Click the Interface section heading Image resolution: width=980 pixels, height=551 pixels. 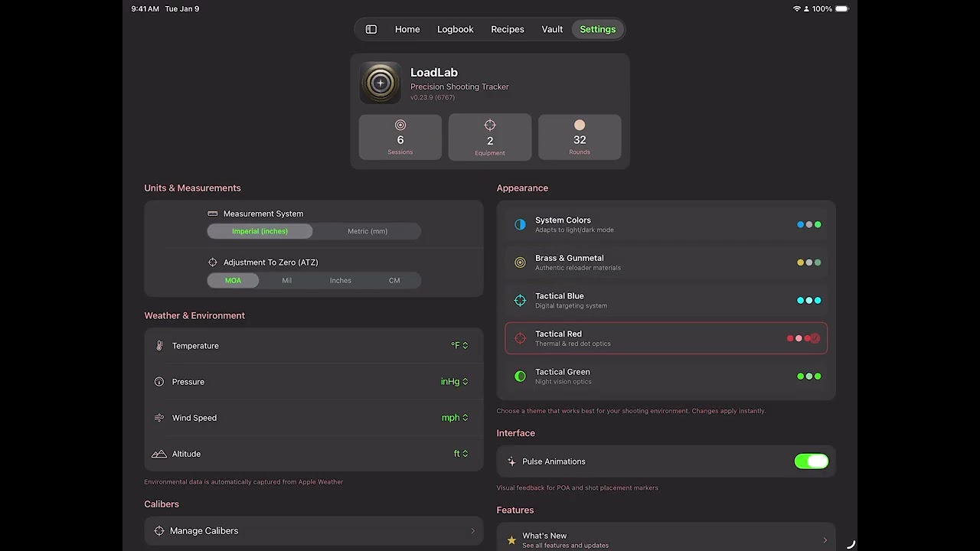click(516, 433)
